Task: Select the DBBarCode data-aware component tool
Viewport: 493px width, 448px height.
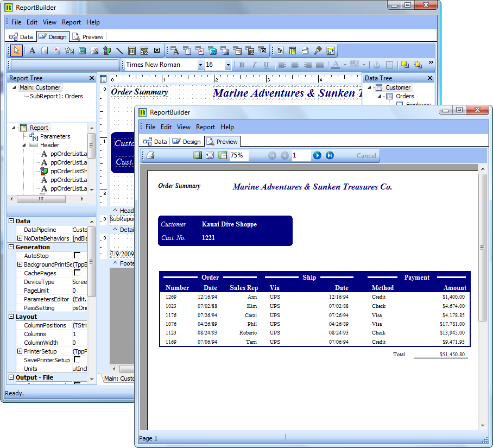Action: point(238,51)
